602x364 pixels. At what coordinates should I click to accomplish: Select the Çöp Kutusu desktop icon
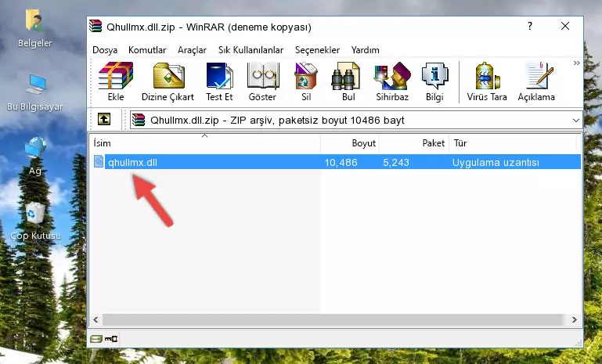pyautogui.click(x=35, y=222)
